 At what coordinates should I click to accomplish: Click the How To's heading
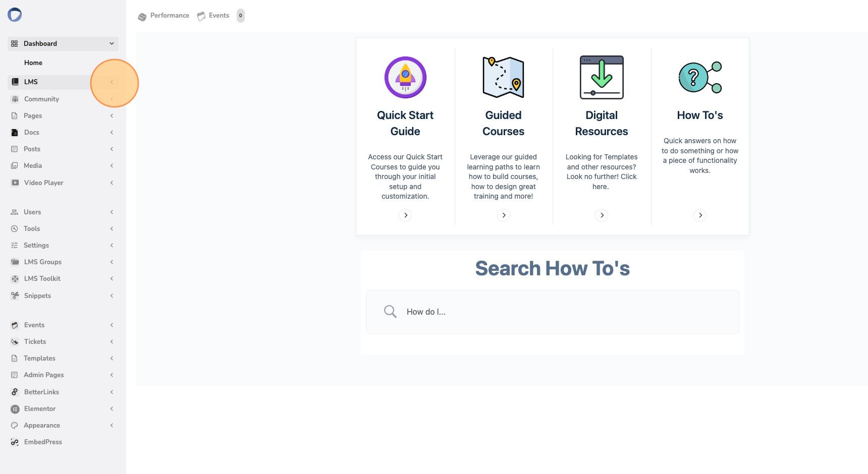[700, 115]
